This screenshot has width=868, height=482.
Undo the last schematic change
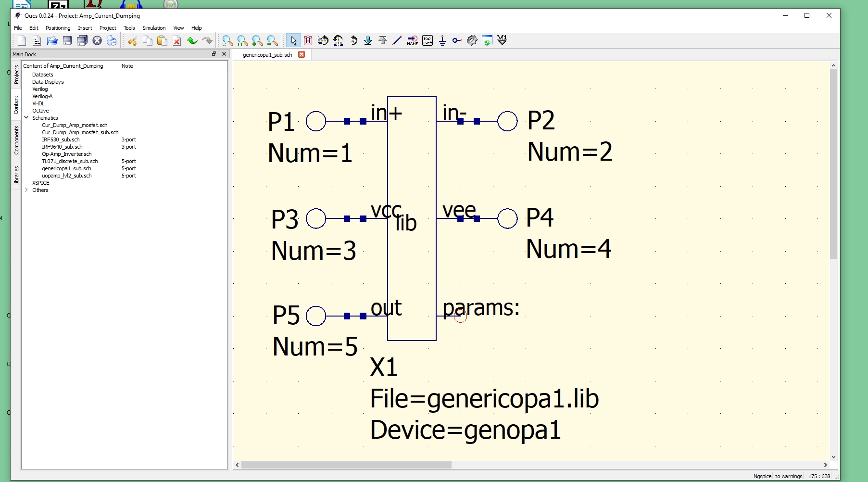coord(192,40)
